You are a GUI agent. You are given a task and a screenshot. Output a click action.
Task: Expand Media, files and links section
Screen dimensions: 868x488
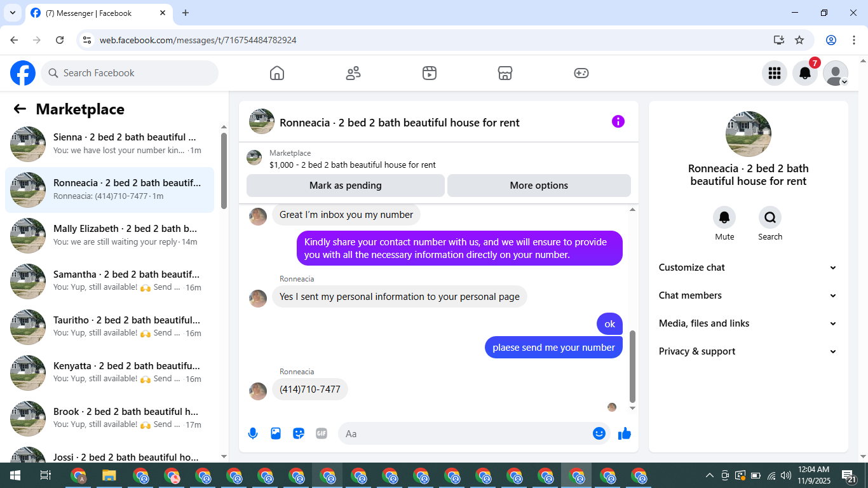point(748,323)
